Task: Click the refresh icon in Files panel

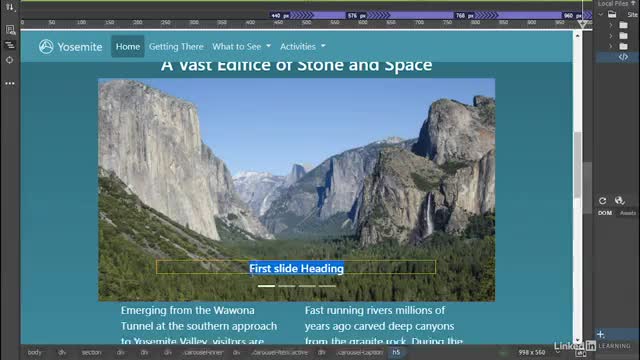Action: point(602,200)
